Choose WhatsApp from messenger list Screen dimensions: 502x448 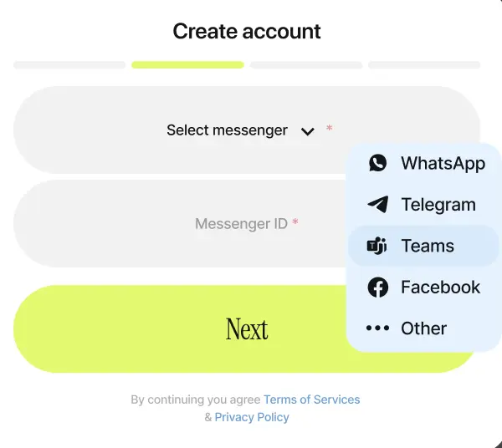pyautogui.click(x=442, y=163)
